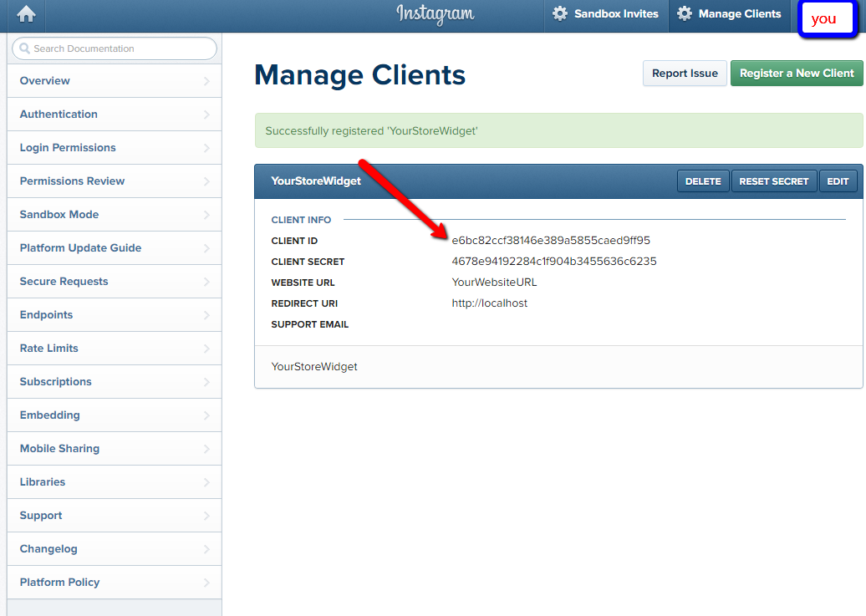866x616 pixels.
Task: Click the gear icon beside Sandbox Invites
Action: pyautogui.click(x=560, y=14)
